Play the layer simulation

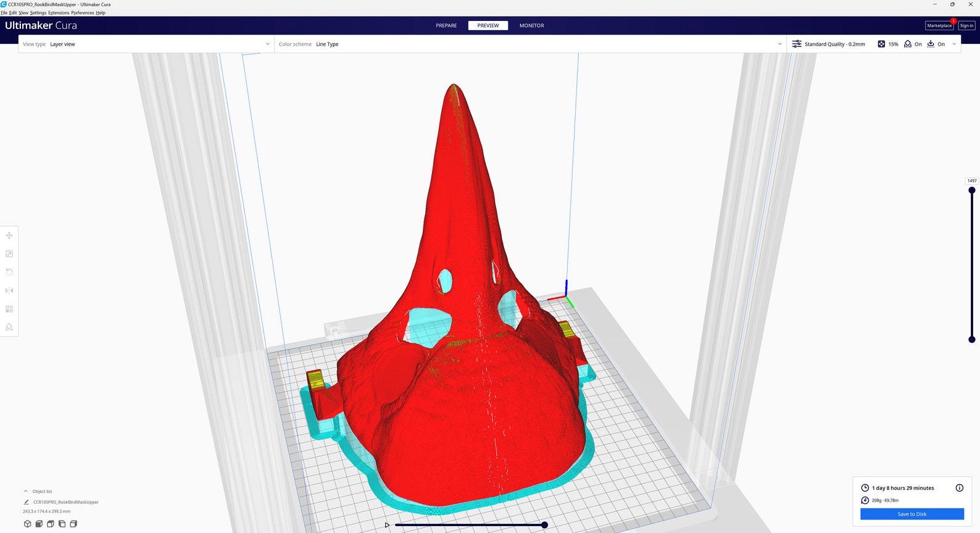tap(387, 525)
